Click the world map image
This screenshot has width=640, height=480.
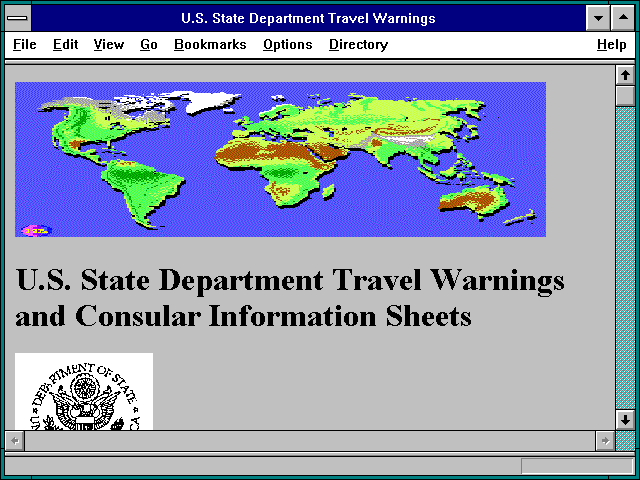point(280,159)
